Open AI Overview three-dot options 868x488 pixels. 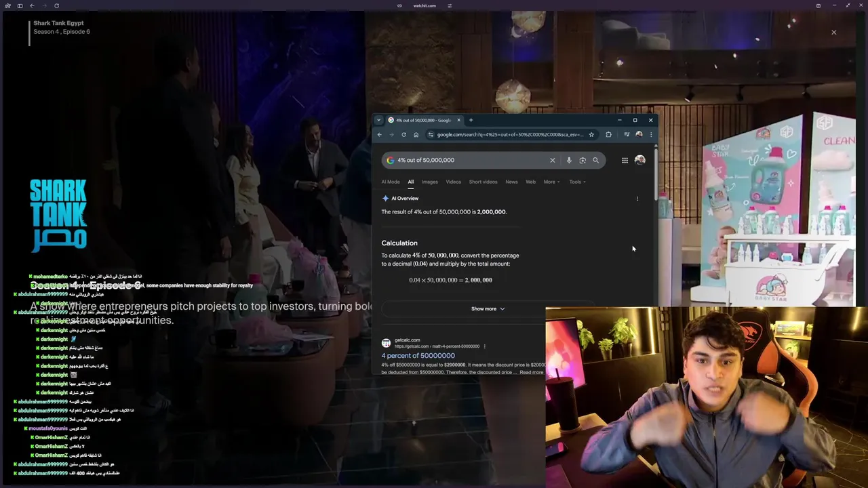coord(637,199)
